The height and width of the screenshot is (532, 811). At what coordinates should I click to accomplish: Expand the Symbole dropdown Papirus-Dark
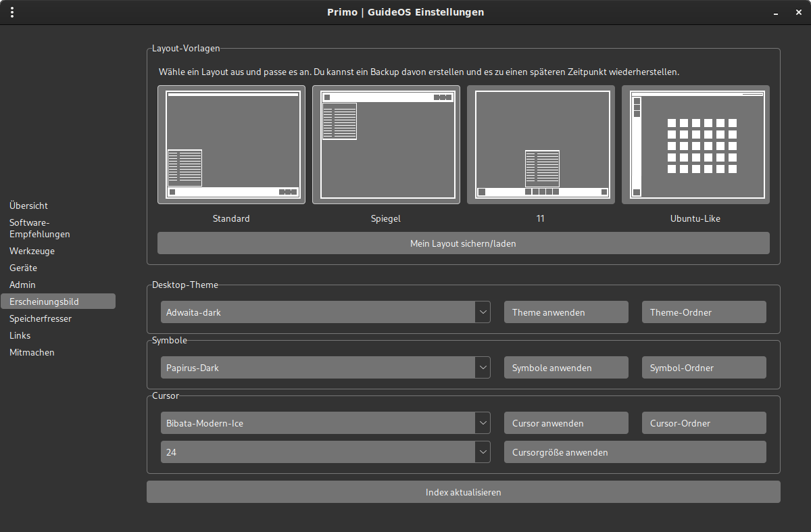[x=325, y=368]
